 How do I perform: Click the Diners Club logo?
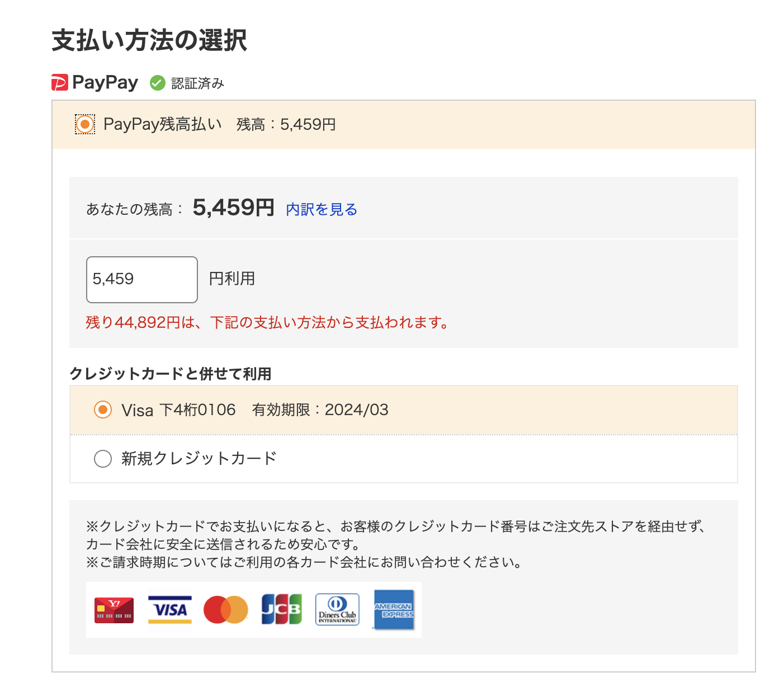(337, 610)
